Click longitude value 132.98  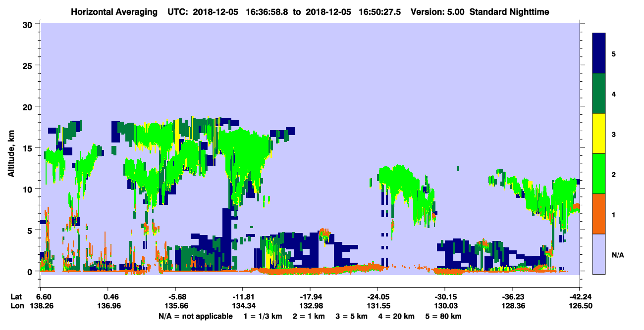(310, 306)
